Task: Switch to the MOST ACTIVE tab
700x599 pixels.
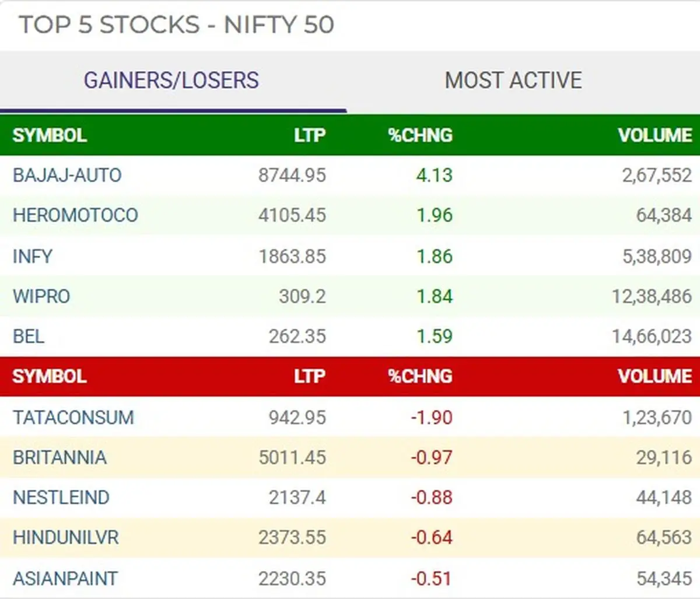Action: 512,80
